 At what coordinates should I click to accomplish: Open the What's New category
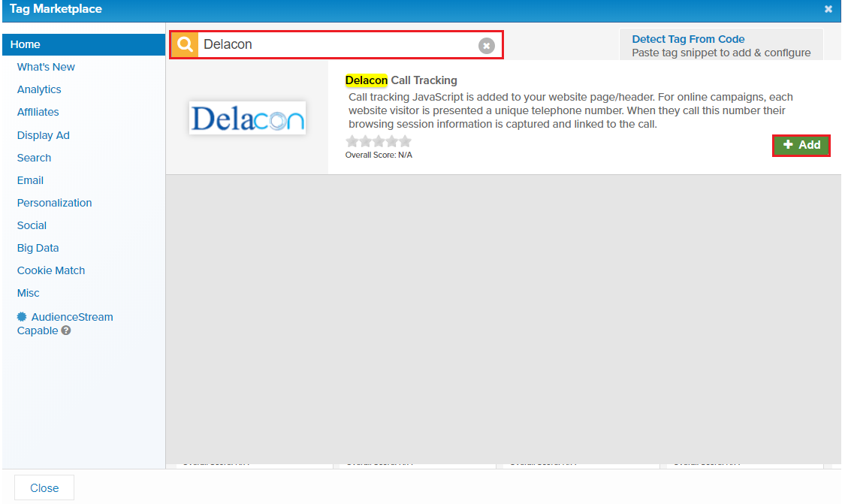46,67
